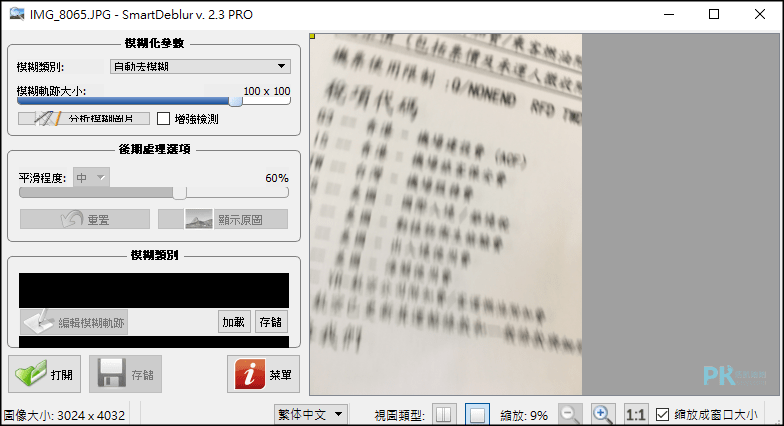Minimize the SmartDeblur window

pos(669,14)
